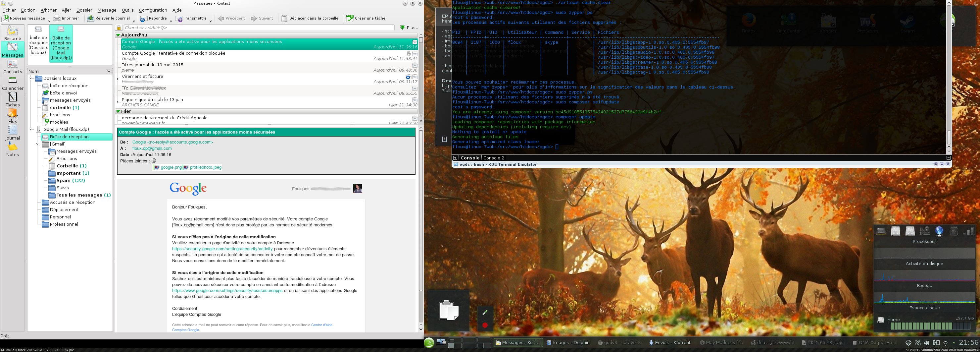Image resolution: width=980 pixels, height=352 pixels.
Task: Collapse the Dossiers locaux tree
Action: point(31,79)
